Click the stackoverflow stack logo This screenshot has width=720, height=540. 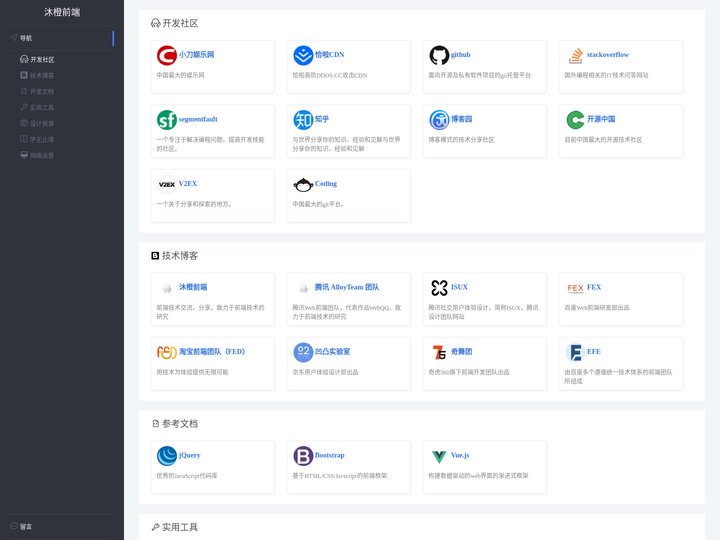(x=575, y=56)
